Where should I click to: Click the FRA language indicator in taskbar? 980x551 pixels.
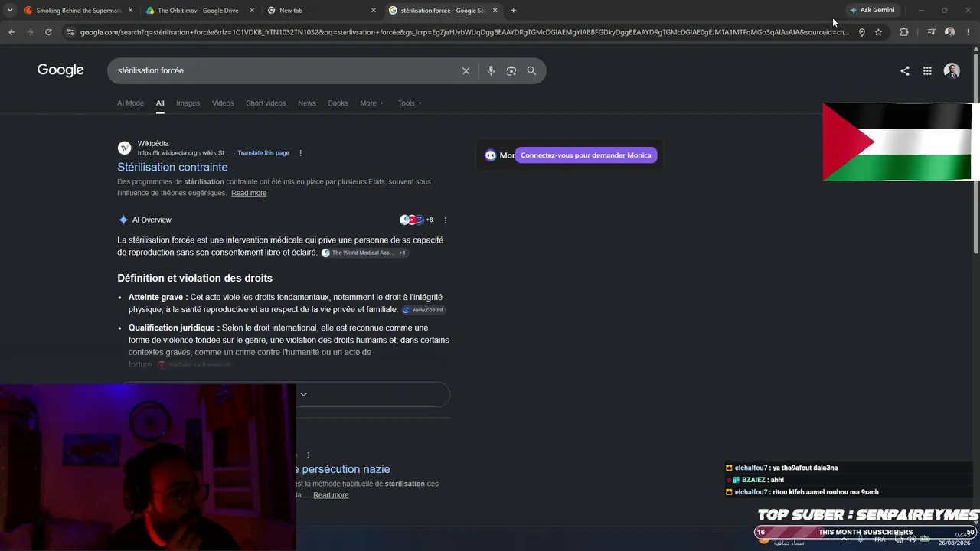(880, 540)
